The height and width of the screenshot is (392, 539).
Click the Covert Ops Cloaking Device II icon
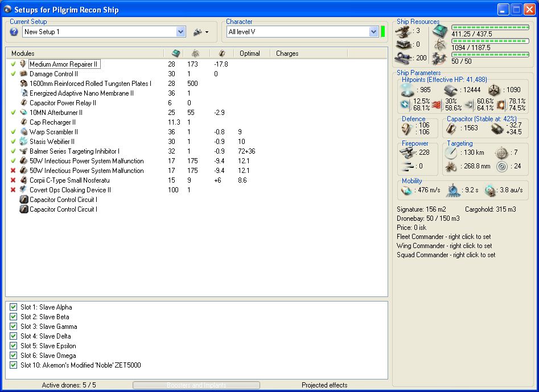(23, 190)
